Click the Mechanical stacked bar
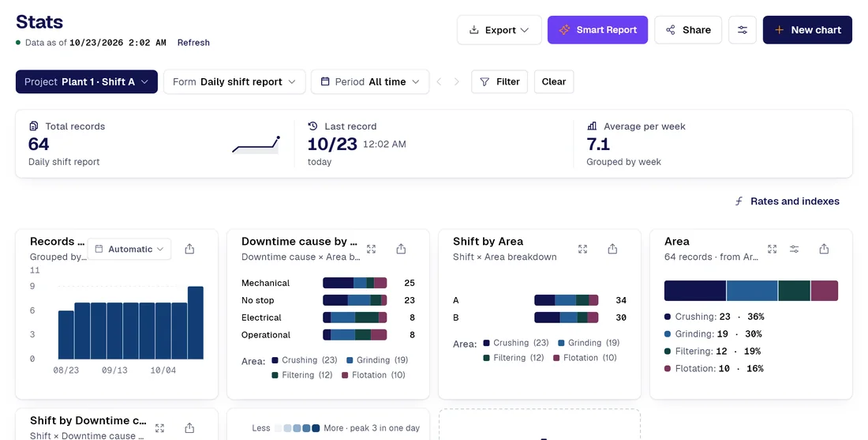This screenshot has width=868, height=440. pos(355,283)
